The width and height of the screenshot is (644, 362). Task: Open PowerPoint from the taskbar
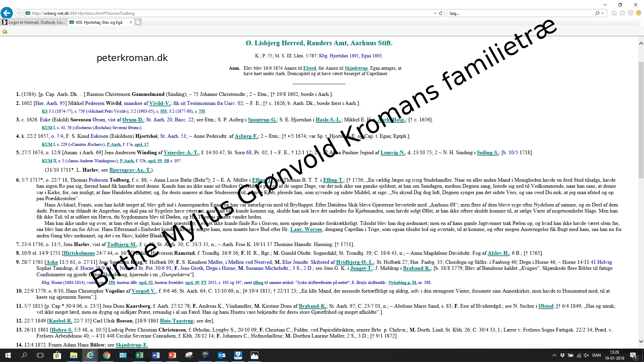point(172,355)
